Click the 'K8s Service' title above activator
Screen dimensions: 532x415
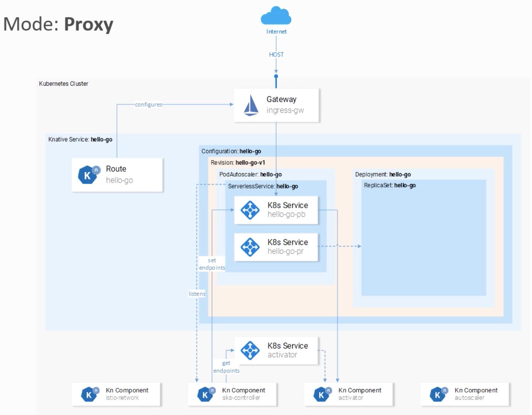coord(288,346)
